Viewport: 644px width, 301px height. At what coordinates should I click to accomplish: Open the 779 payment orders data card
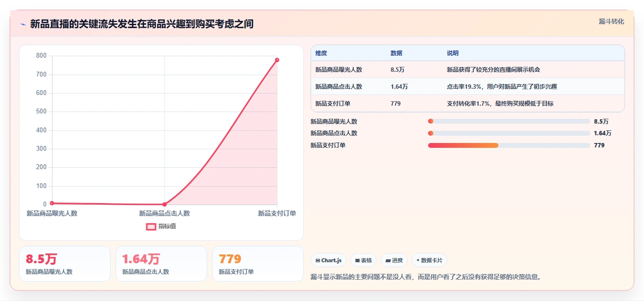click(258, 264)
